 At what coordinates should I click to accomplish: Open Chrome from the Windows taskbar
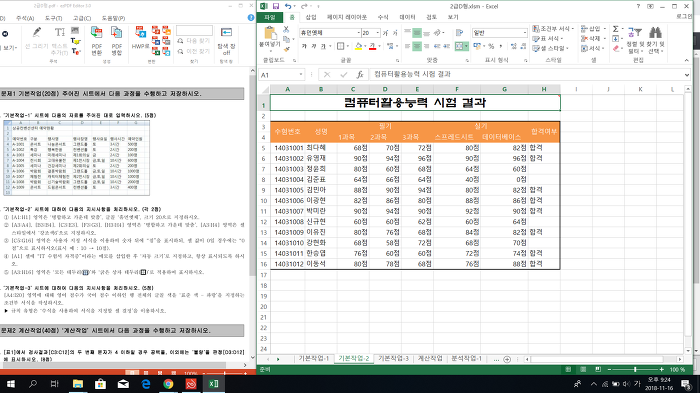pyautogui.click(x=168, y=384)
